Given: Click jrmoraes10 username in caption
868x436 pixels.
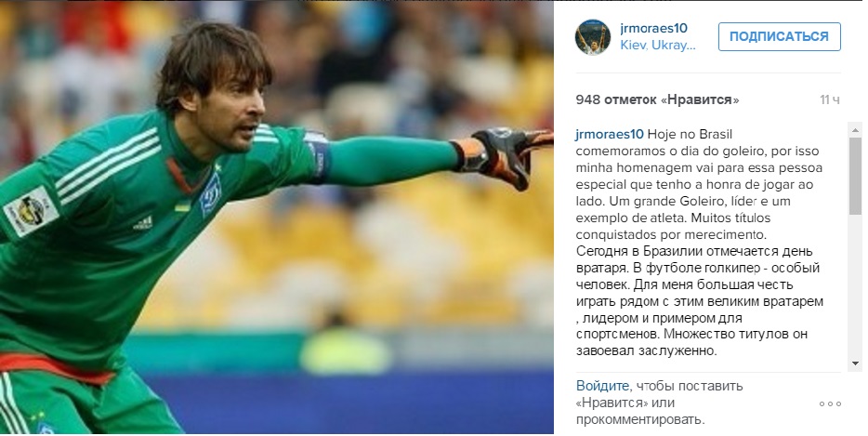Looking at the screenshot, I should [610, 134].
